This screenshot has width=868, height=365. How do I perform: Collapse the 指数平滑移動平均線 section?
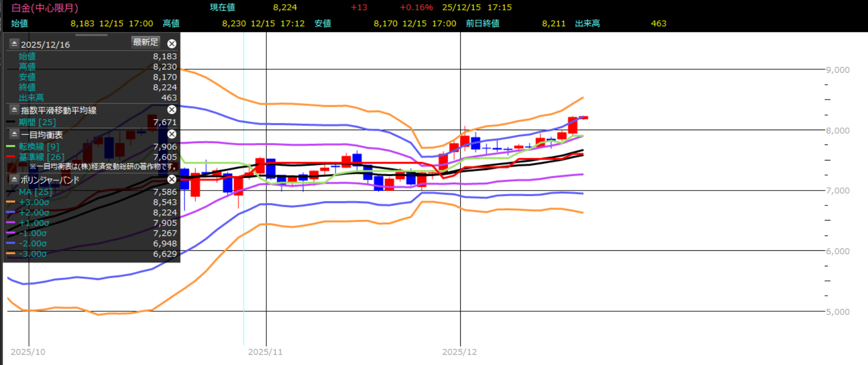14,109
